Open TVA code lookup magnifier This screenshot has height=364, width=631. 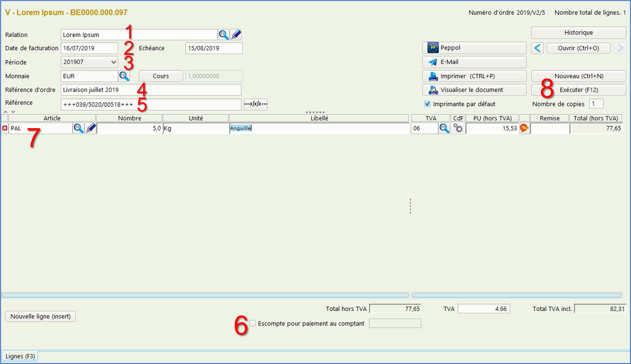click(x=444, y=129)
